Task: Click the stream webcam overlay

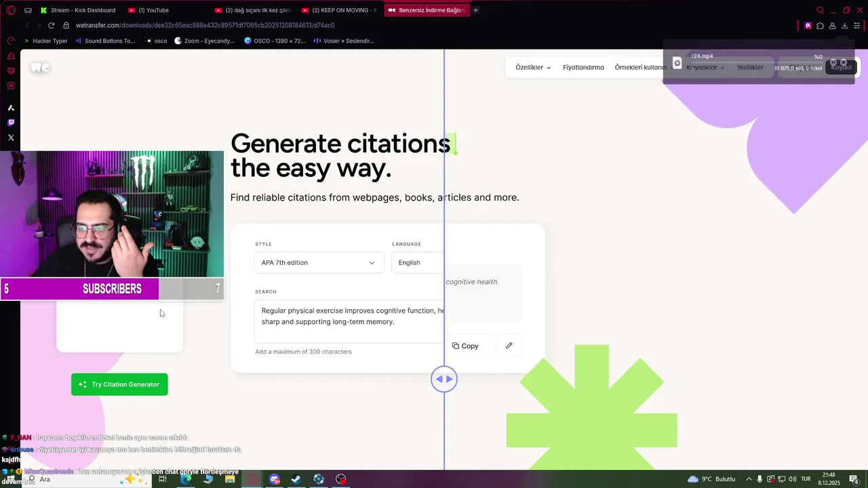Action: point(112,214)
